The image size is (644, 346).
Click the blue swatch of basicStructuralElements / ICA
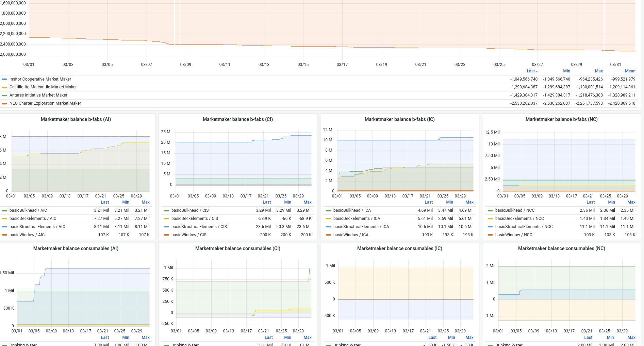point(328,227)
